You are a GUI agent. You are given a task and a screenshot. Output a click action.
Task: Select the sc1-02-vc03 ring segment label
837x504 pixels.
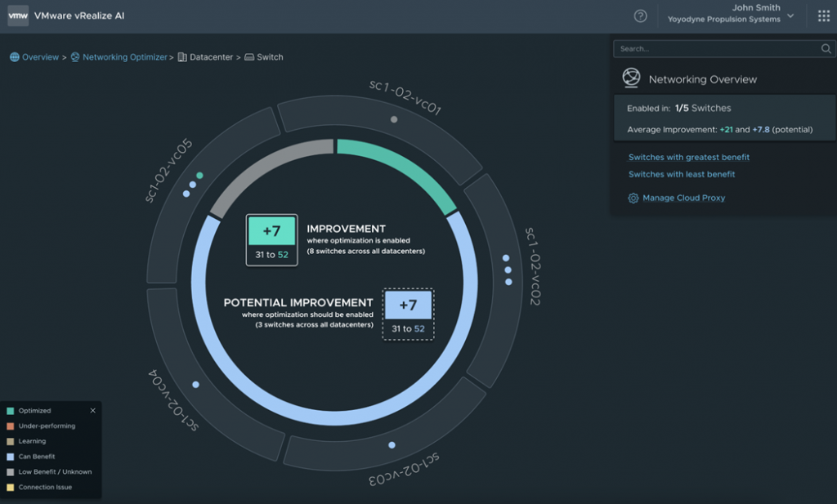pyautogui.click(x=404, y=470)
